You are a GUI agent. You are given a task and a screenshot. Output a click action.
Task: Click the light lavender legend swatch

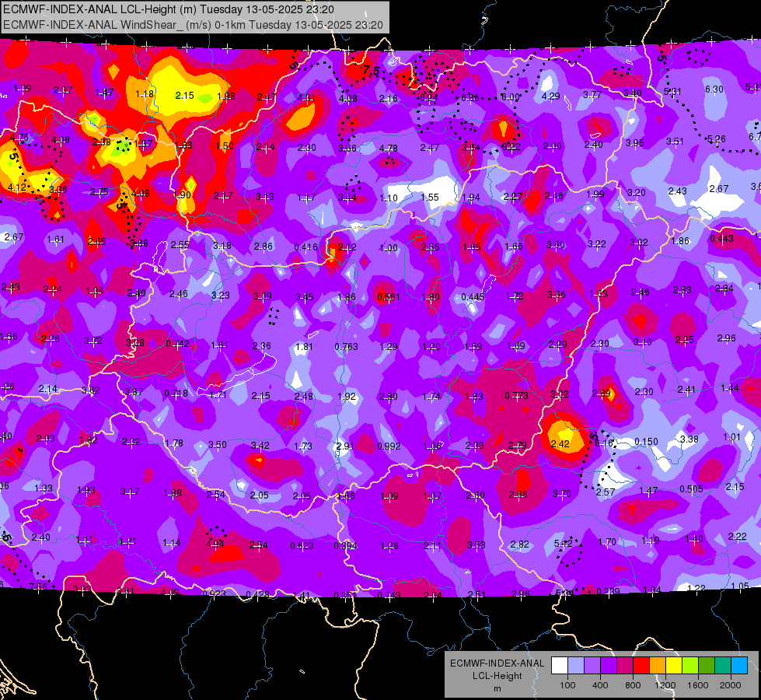[576, 666]
